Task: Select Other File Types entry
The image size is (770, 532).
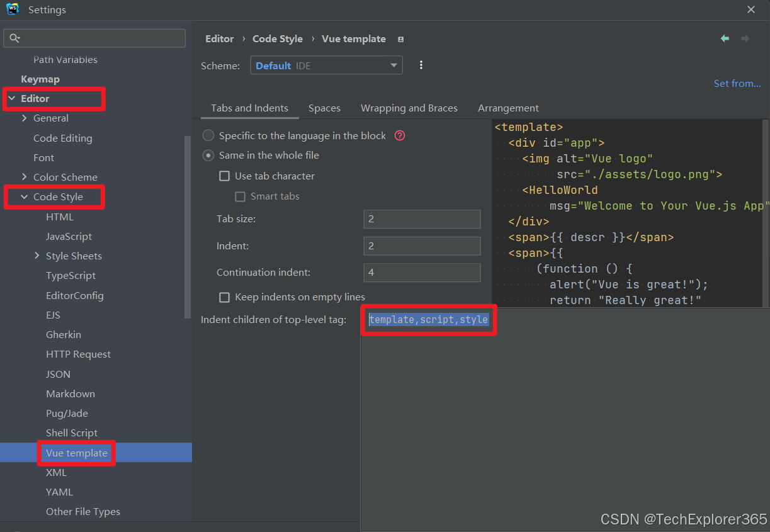Action: pyautogui.click(x=83, y=512)
